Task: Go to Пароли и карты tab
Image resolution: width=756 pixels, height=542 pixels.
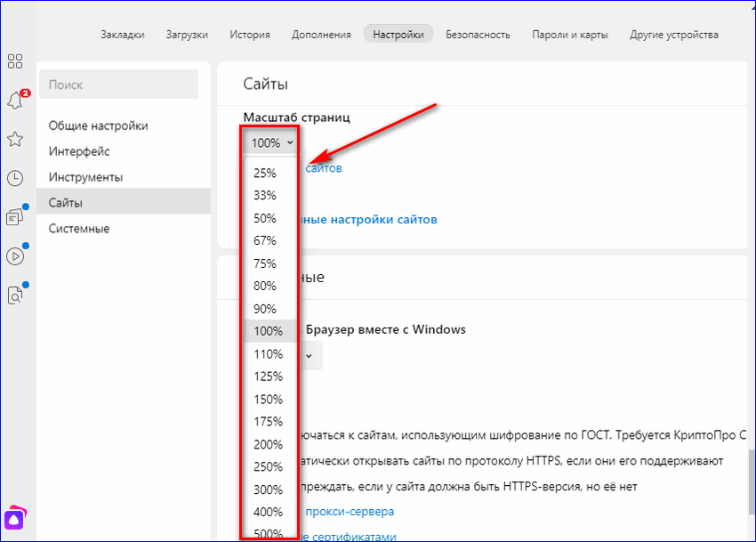Action: (569, 35)
